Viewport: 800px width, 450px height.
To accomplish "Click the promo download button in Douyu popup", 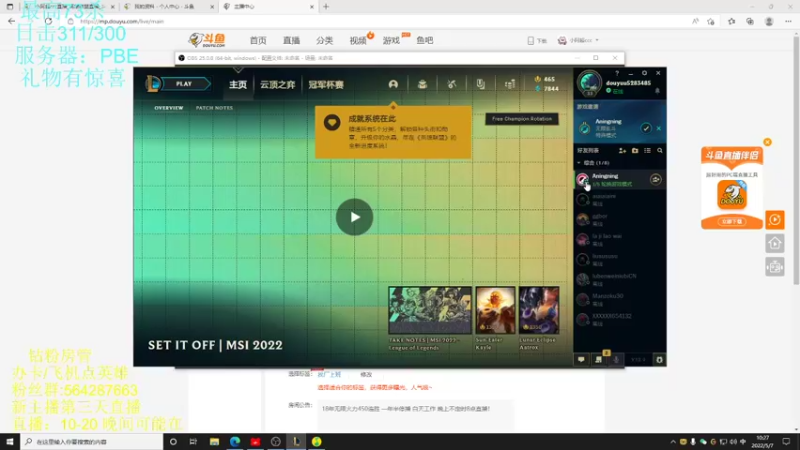I will (732, 221).
